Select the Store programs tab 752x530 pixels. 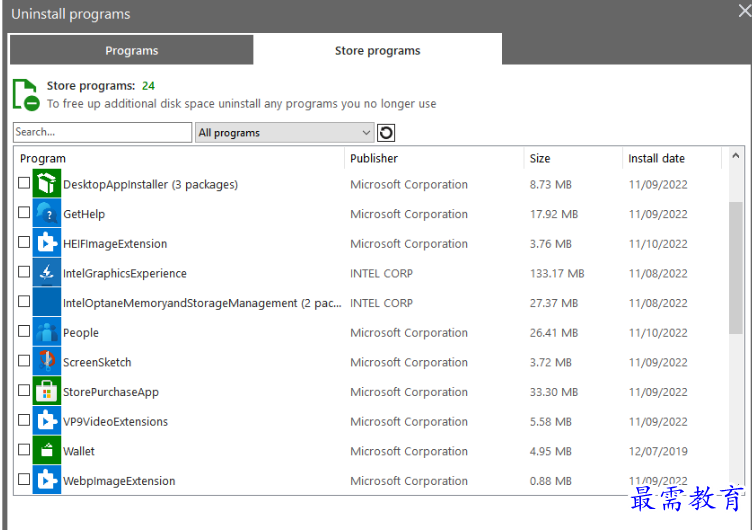(x=377, y=50)
